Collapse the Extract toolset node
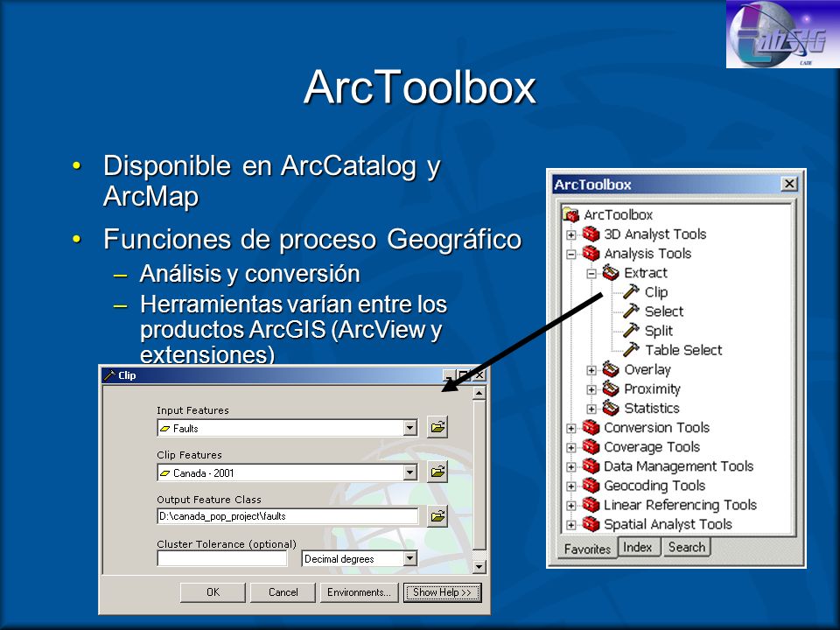840x630 pixels. tap(591, 273)
